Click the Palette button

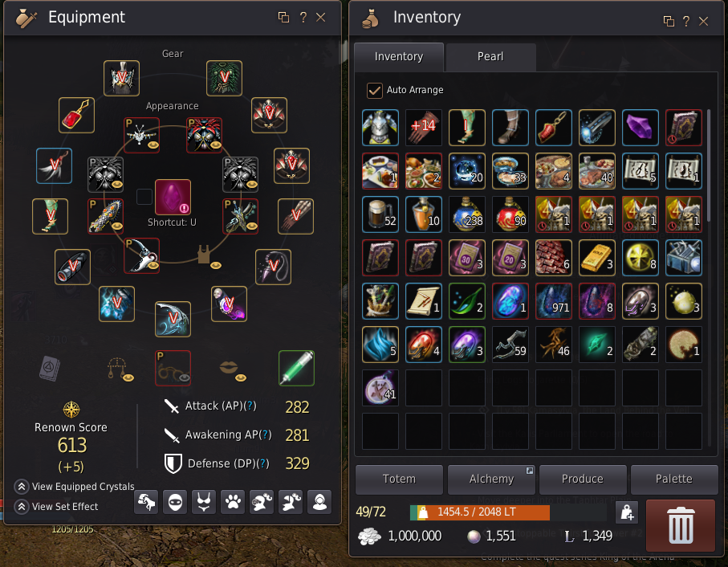click(x=674, y=479)
